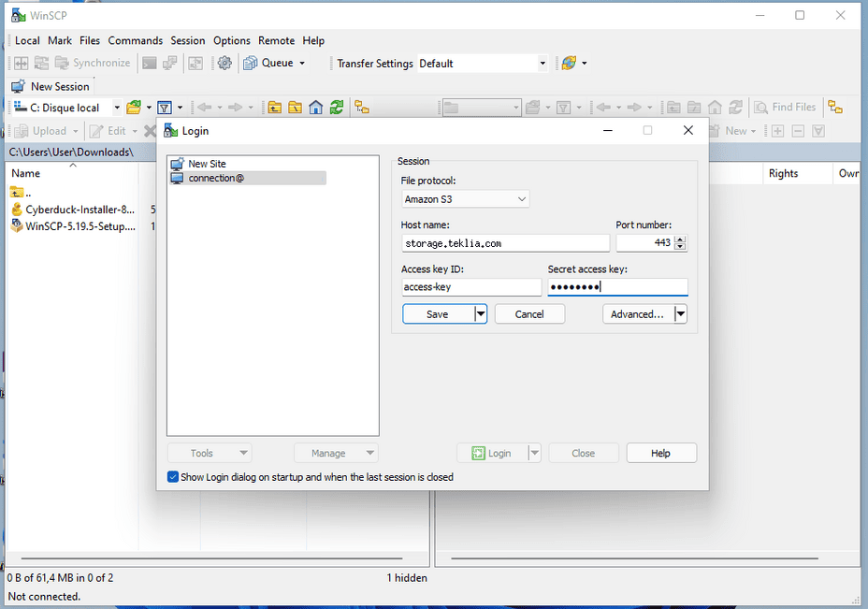Click the local Parent Directory folder icon
The image size is (868, 609).
pyautogui.click(x=275, y=108)
